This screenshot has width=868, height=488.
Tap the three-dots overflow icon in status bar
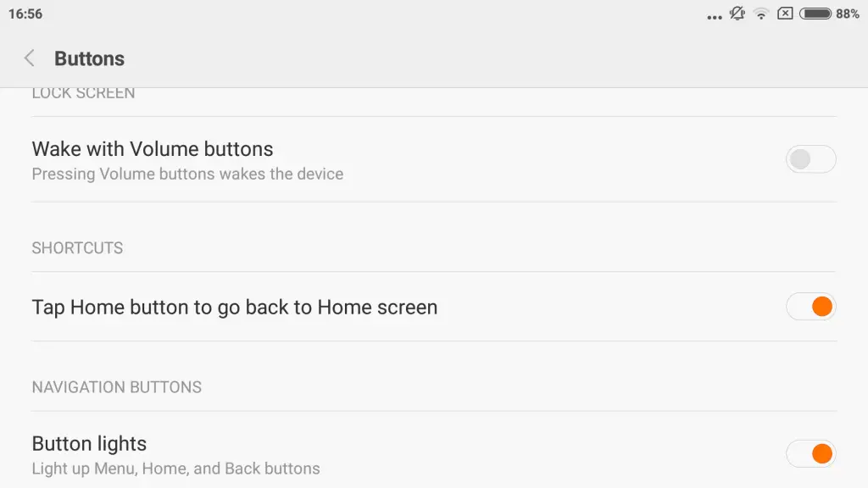[x=714, y=17]
